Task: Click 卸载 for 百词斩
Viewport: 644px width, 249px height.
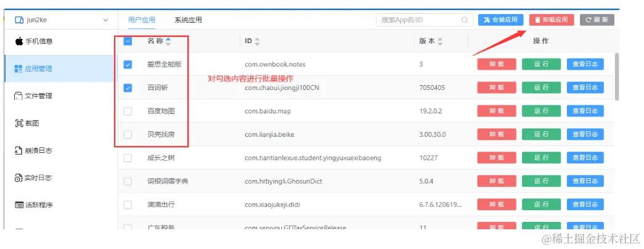Action: click(x=496, y=88)
